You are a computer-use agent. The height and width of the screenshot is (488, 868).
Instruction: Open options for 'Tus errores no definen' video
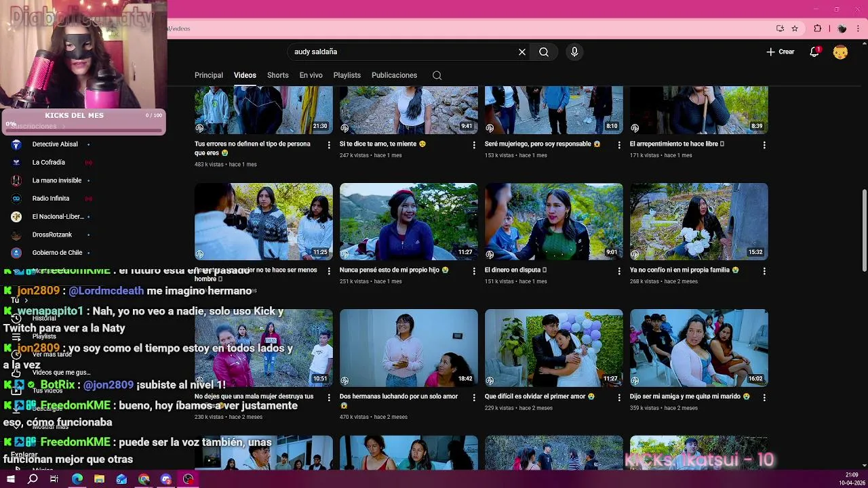coord(329,145)
